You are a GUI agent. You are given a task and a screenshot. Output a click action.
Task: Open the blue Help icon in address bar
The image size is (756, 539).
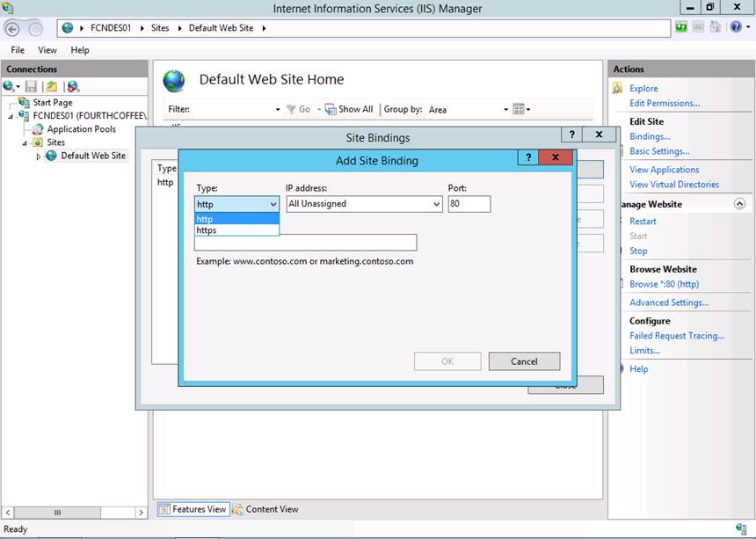click(736, 28)
